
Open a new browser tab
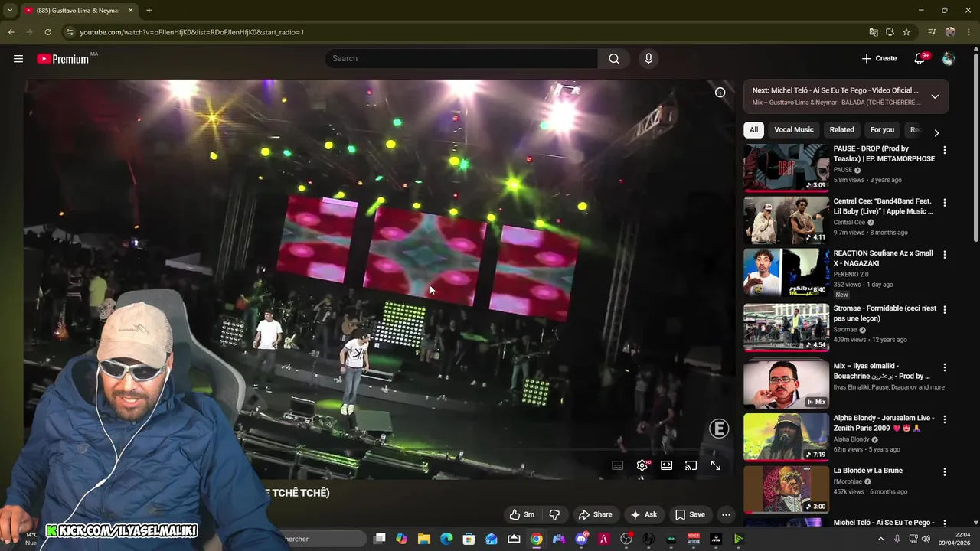[149, 11]
